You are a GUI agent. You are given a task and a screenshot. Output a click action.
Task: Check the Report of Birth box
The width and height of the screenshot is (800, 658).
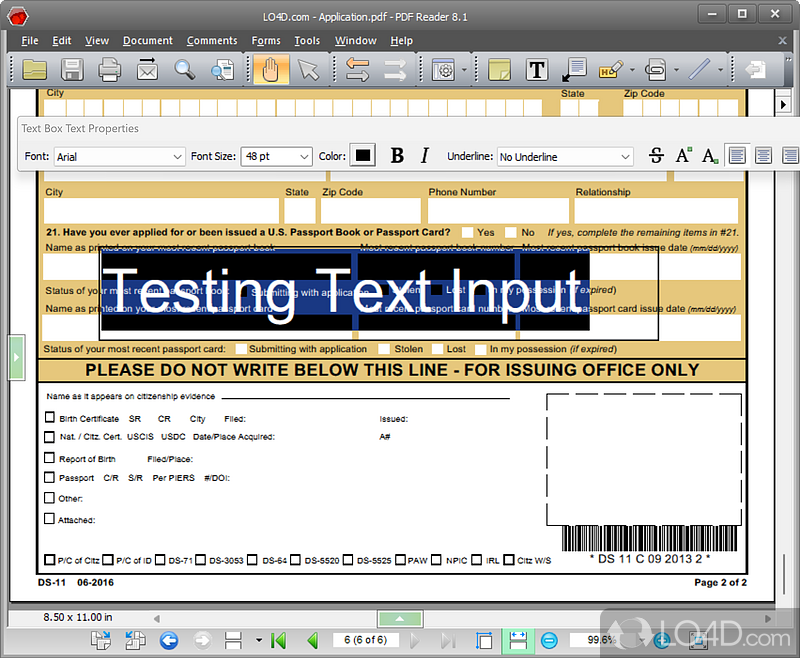pos(49,458)
